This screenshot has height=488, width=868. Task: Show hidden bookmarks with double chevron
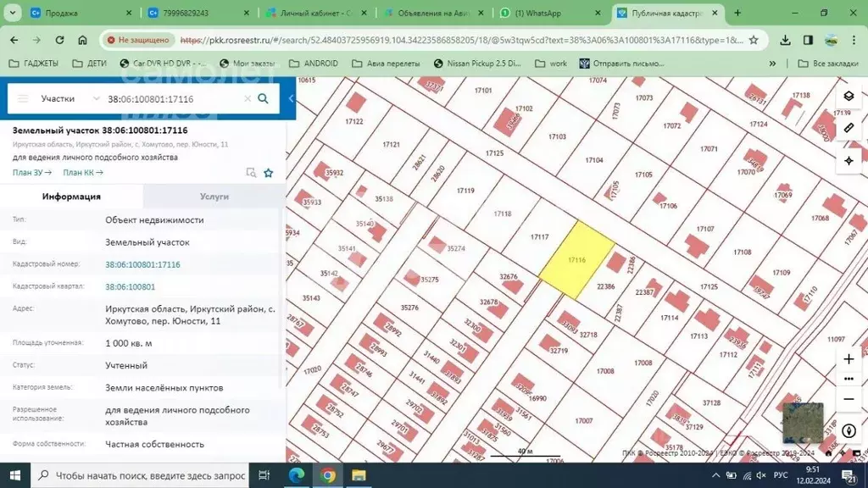[x=772, y=64]
